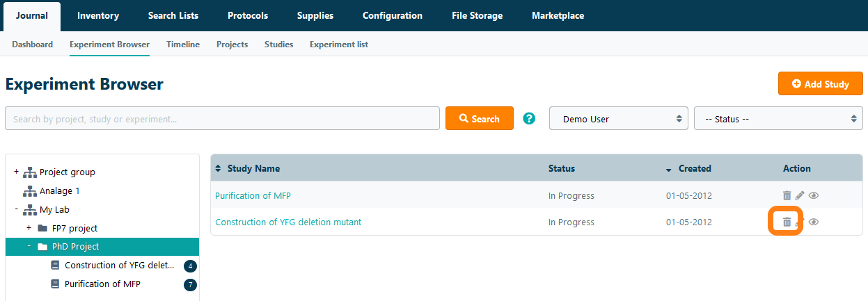
Task: Edit the Purification of MFP study
Action: pos(800,196)
